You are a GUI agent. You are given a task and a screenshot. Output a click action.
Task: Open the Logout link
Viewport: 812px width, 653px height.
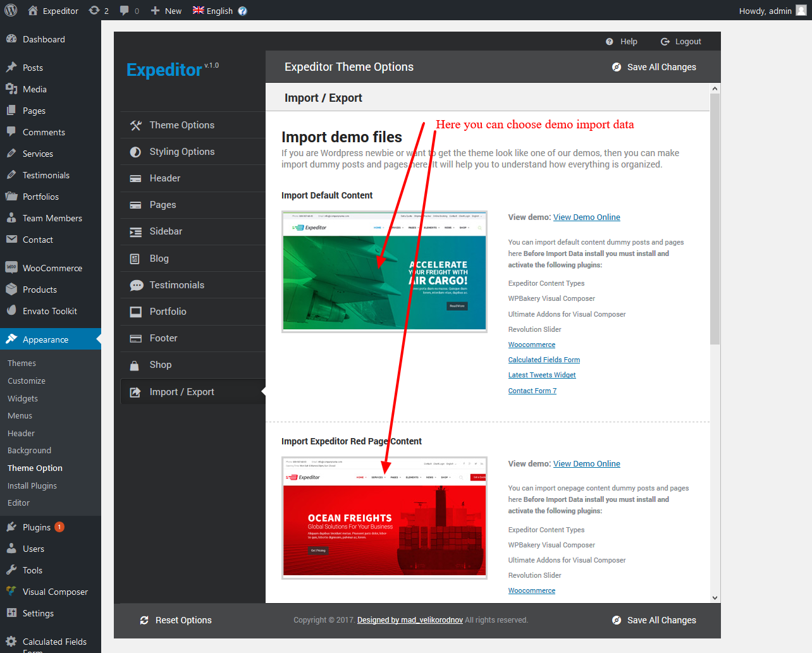pyautogui.click(x=681, y=42)
